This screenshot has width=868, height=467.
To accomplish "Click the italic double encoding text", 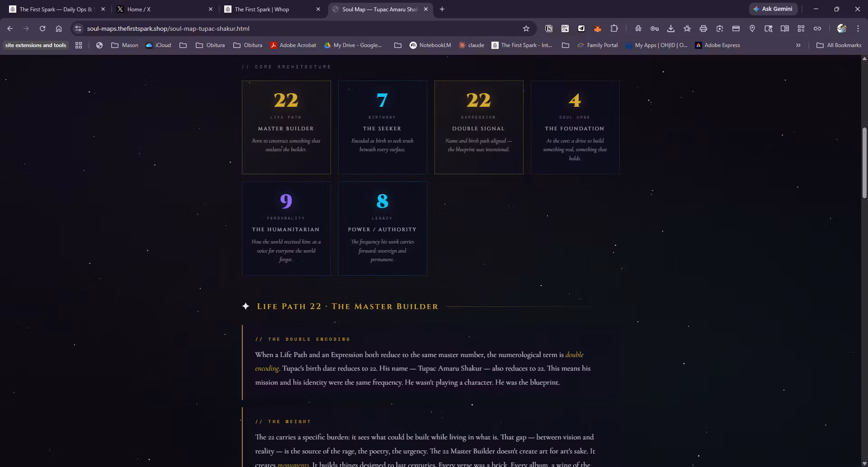I will (575, 355).
